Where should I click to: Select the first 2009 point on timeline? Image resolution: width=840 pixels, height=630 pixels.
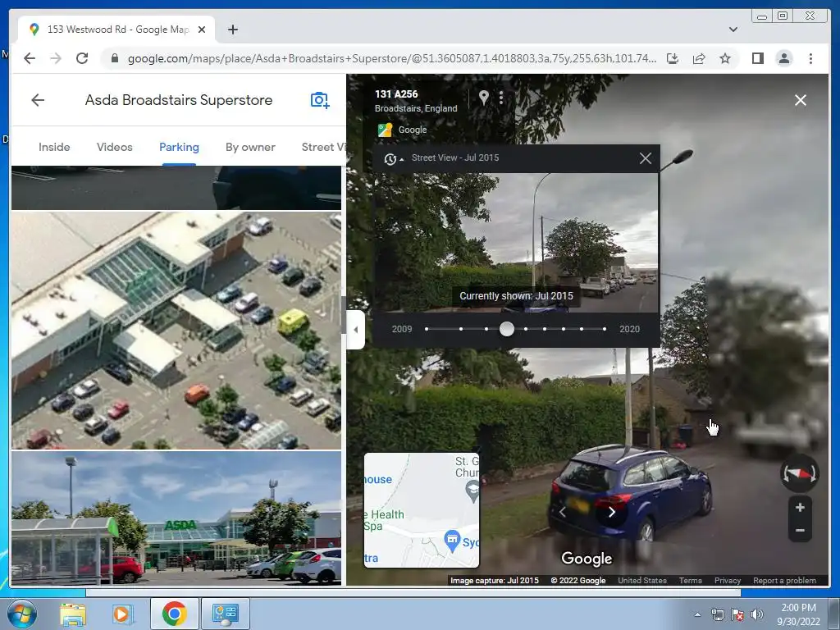click(427, 329)
